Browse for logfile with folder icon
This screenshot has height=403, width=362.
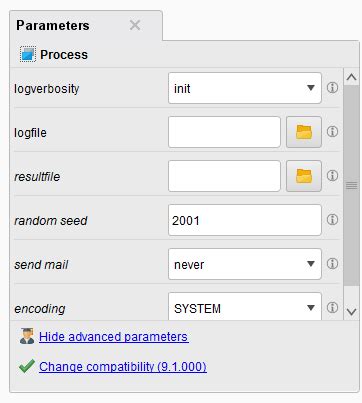pyautogui.click(x=304, y=132)
